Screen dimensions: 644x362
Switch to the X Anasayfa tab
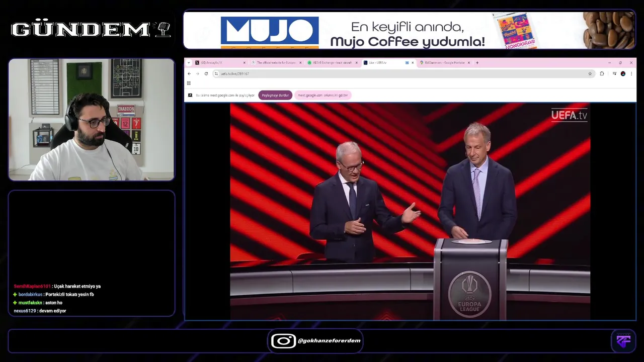click(220, 63)
